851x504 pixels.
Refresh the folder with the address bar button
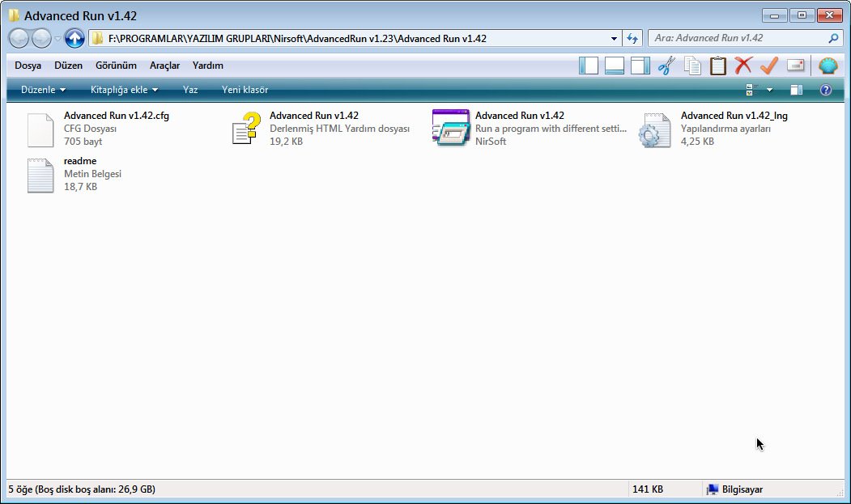[x=632, y=39]
